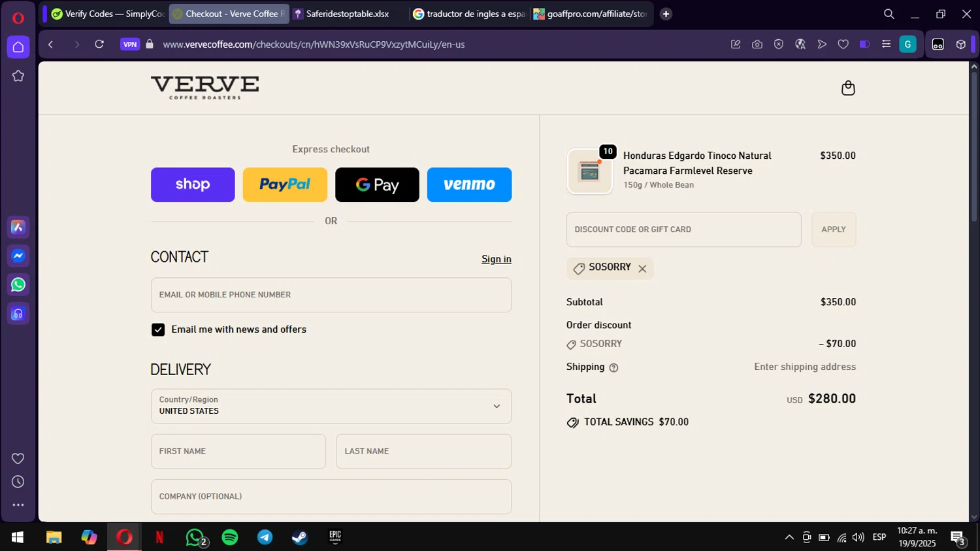Viewport: 980px width, 551px height.
Task: Focus the email or mobile phone field
Action: point(331,295)
